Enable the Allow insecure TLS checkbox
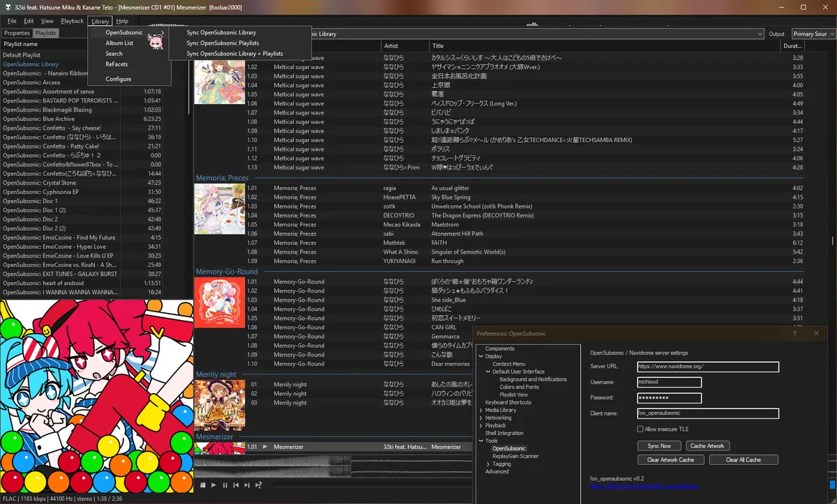 (x=639, y=429)
